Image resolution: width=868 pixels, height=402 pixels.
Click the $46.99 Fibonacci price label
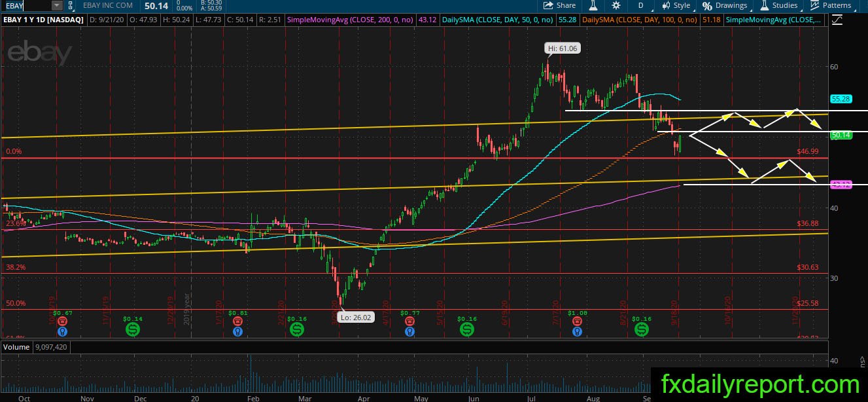coord(808,151)
